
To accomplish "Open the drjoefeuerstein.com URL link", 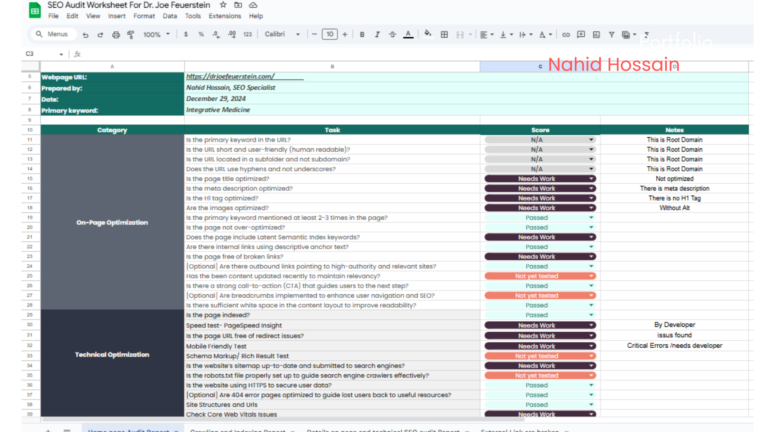I will tap(230, 76).
